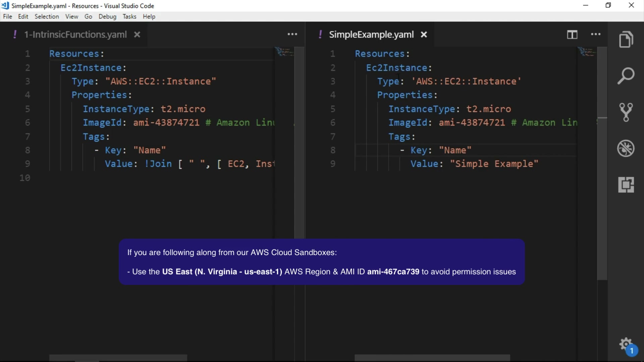This screenshot has height=362, width=644.
Task: Open more actions ellipsis in right editor
Action: pyautogui.click(x=596, y=34)
